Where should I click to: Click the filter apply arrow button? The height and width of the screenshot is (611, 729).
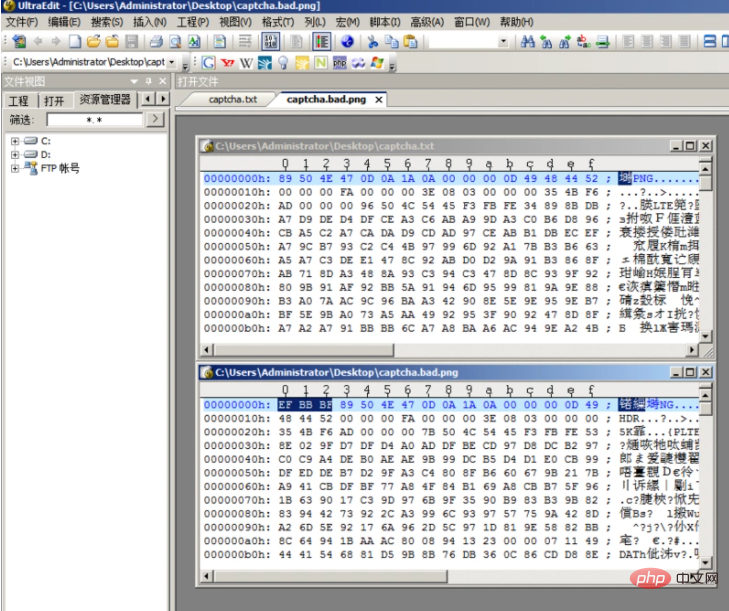[155, 119]
